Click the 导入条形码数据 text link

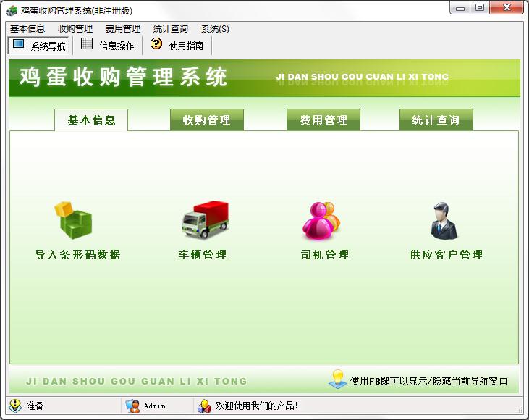click(77, 255)
